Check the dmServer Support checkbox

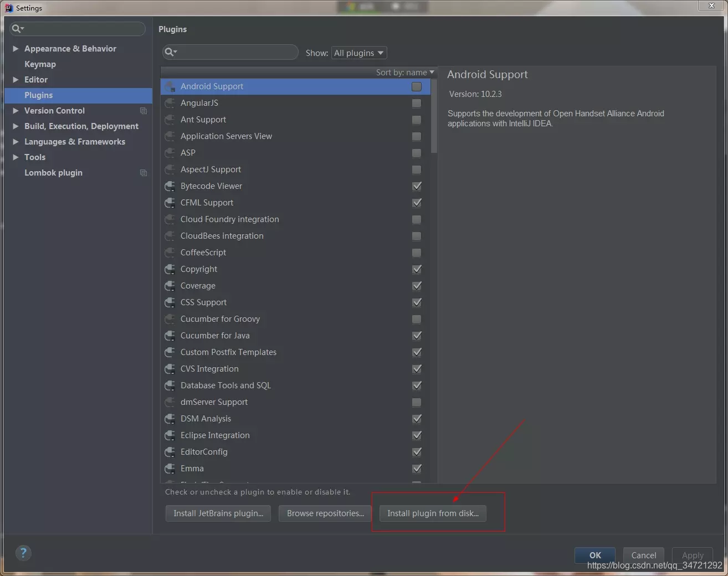point(417,402)
